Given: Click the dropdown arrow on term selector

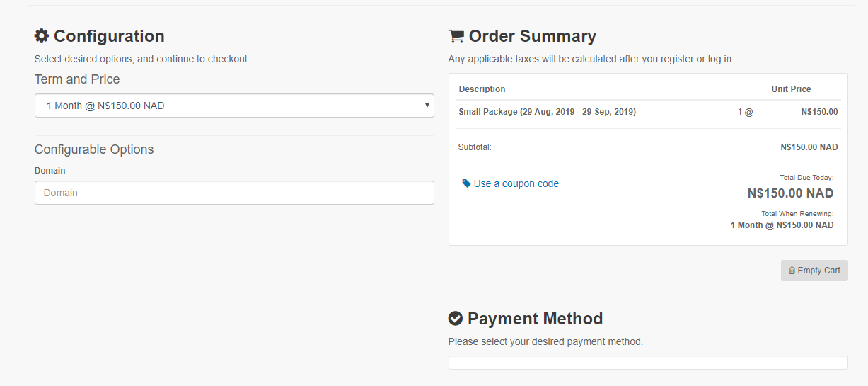Looking at the screenshot, I should [x=427, y=106].
